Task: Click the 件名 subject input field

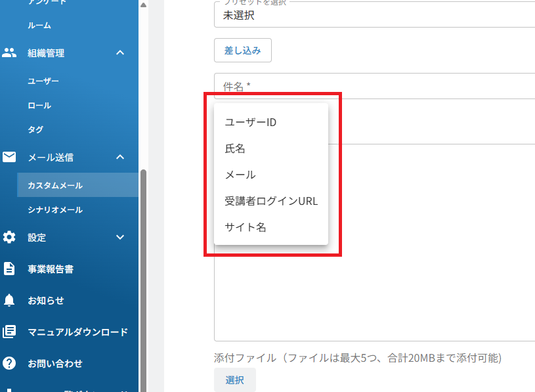Action: pyautogui.click(x=374, y=86)
